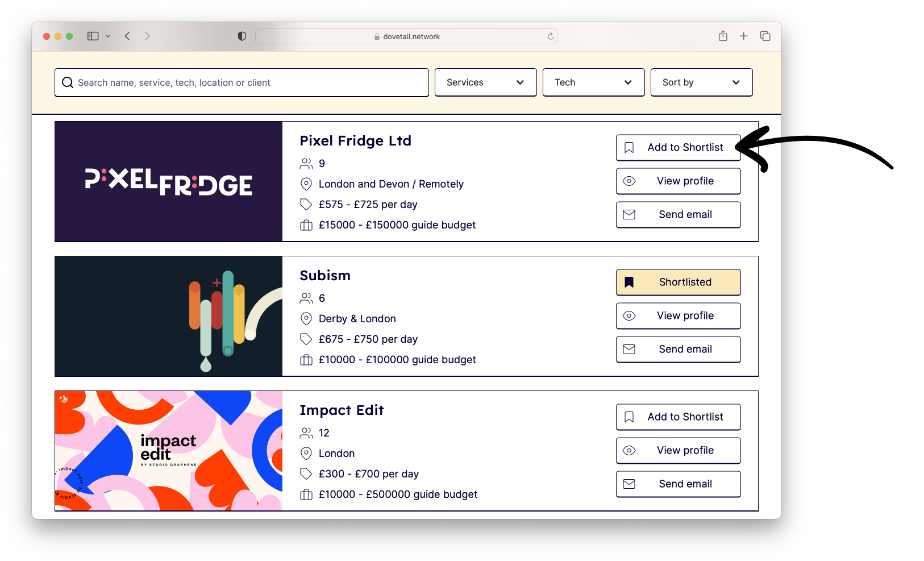
Task: Open the Sort by dropdown
Action: [x=701, y=82]
